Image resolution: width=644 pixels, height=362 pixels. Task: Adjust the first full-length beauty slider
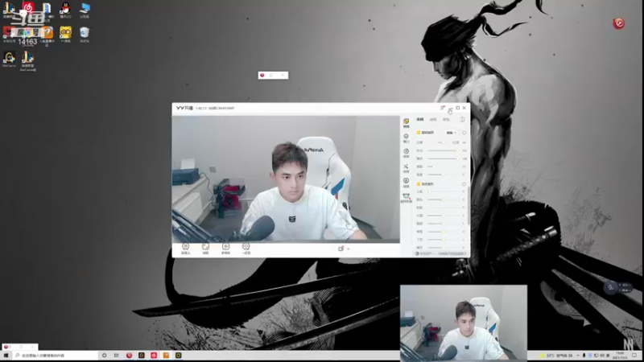[x=444, y=150]
